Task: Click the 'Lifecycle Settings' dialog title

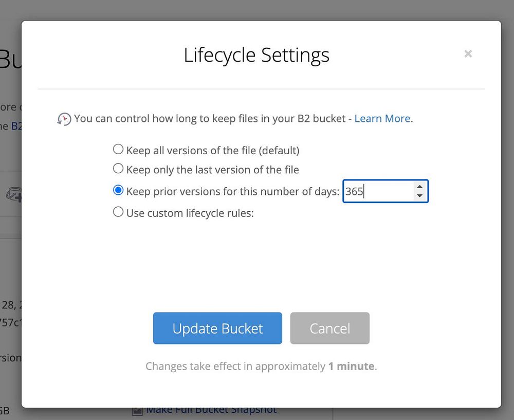Action: (x=256, y=55)
